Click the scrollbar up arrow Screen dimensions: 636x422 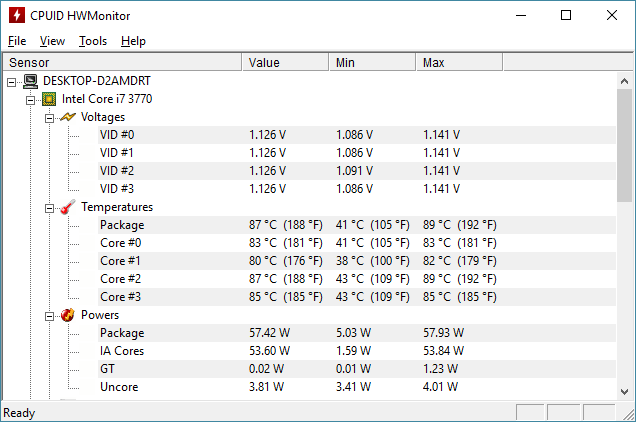point(624,81)
